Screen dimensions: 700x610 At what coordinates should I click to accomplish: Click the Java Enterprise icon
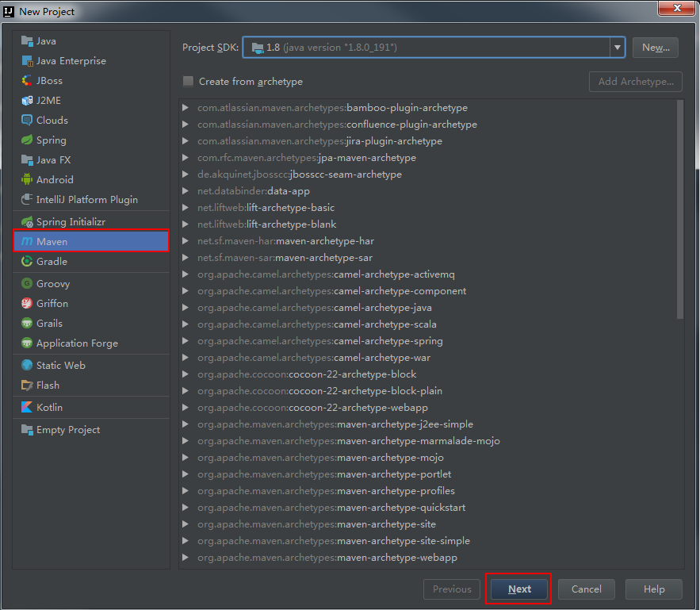point(27,61)
